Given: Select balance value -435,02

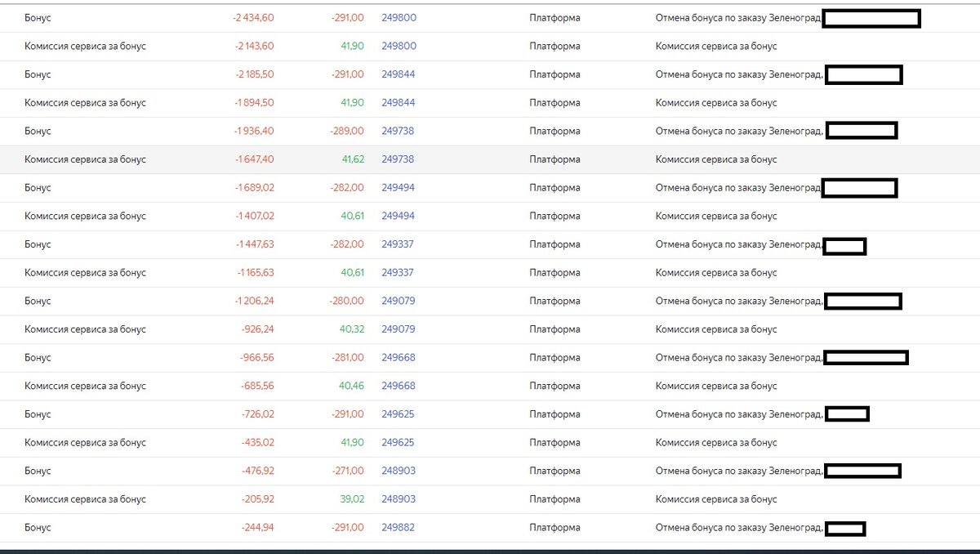Looking at the screenshot, I should tap(258, 443).
